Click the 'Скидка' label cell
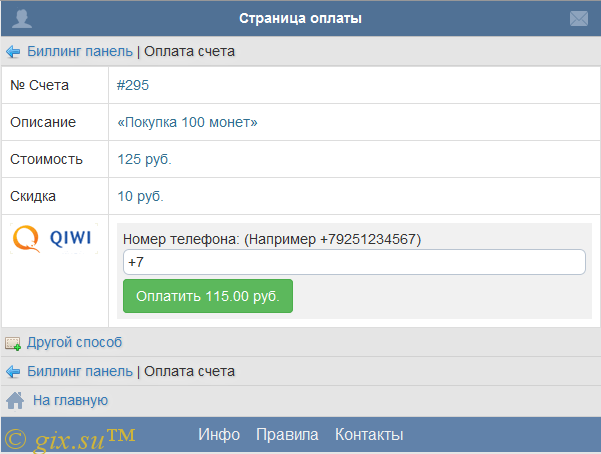The width and height of the screenshot is (601, 454). tap(55, 196)
